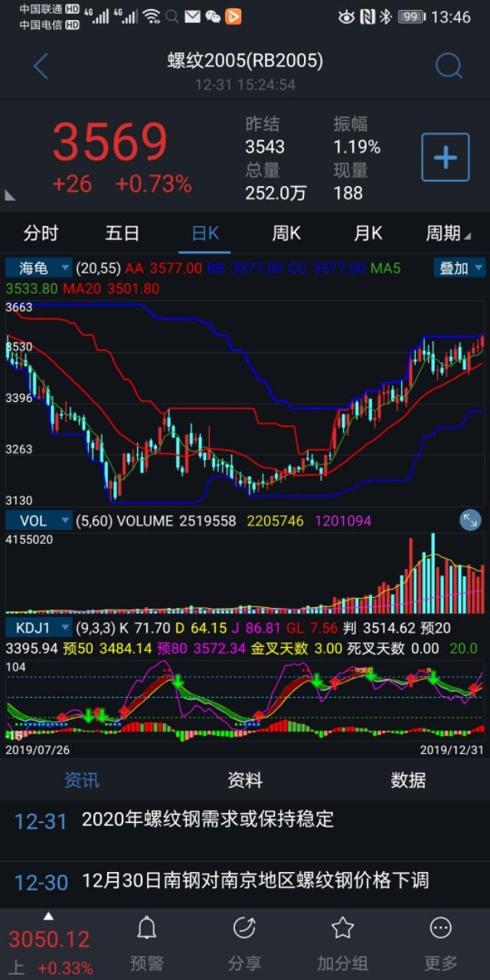
Task: Open the 叠加 overlay dropdown
Action: (x=459, y=268)
